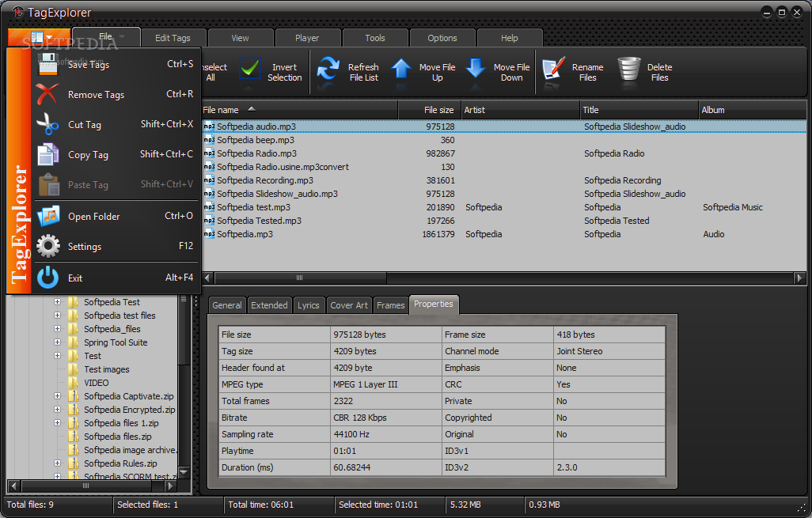Expand the Softpedia_files tree node
The height and width of the screenshot is (518, 812).
(58, 329)
